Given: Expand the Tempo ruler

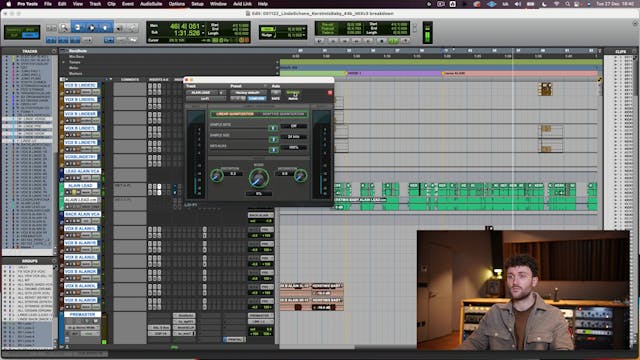Looking at the screenshot, I should (64, 62).
